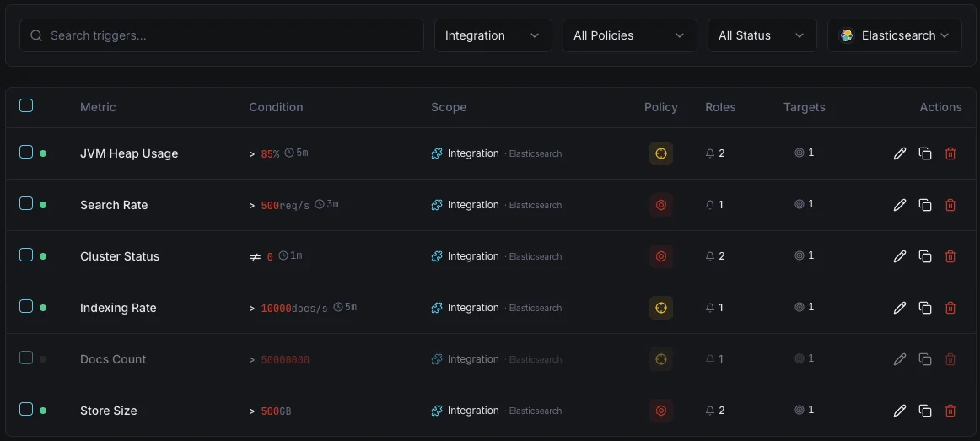Viewport: 980px width, 441px height.
Task: Click Docs Count policy icon
Action: 660,359
